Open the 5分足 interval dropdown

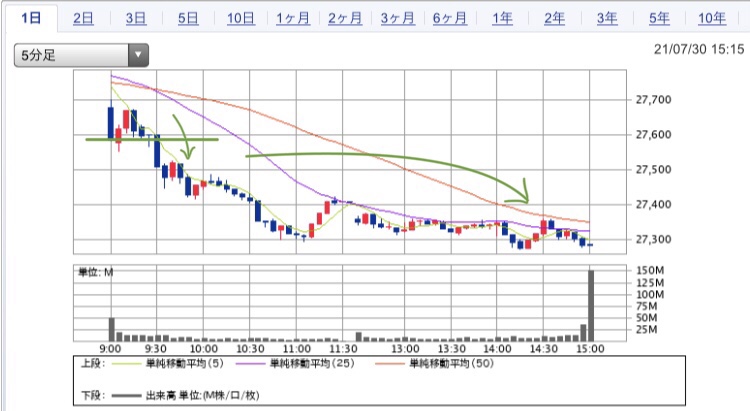(81, 55)
